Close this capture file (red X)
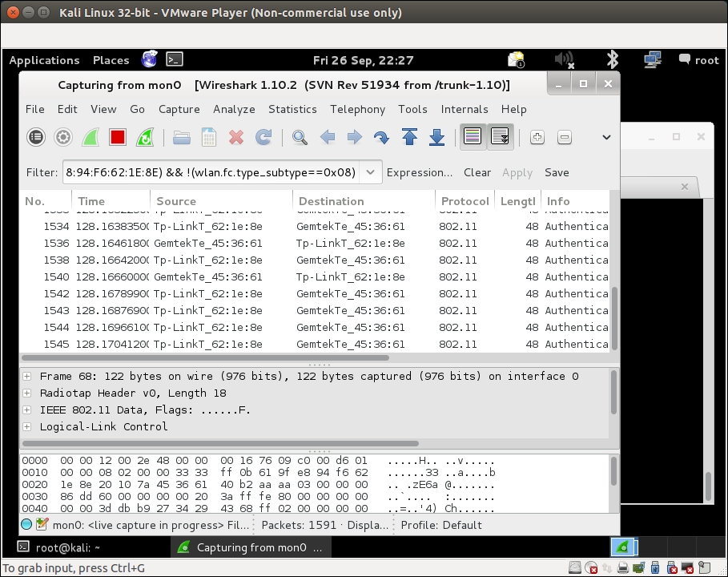Image resolution: width=728 pixels, height=577 pixels. (235, 137)
